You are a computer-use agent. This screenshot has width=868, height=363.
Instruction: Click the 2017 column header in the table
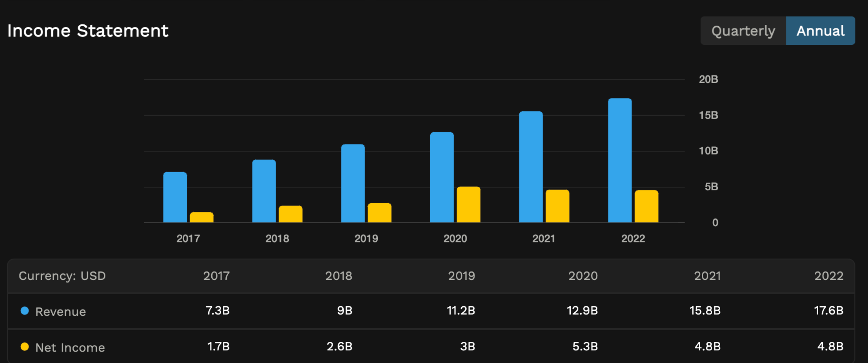click(216, 276)
